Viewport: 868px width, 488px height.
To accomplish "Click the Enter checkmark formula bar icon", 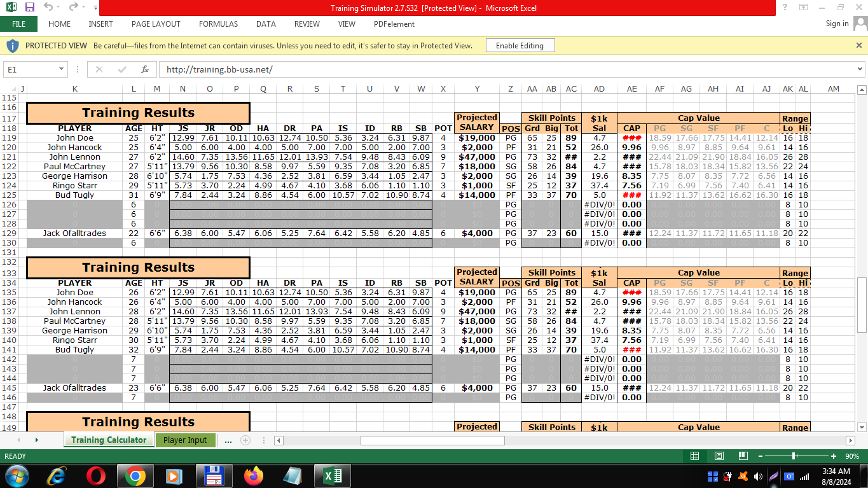I will (x=122, y=69).
